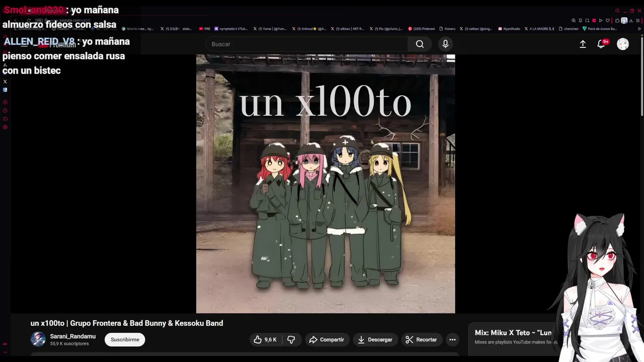Open the YouTube account avatar menu
This screenshot has height=362, width=644.
pyautogui.click(x=623, y=44)
